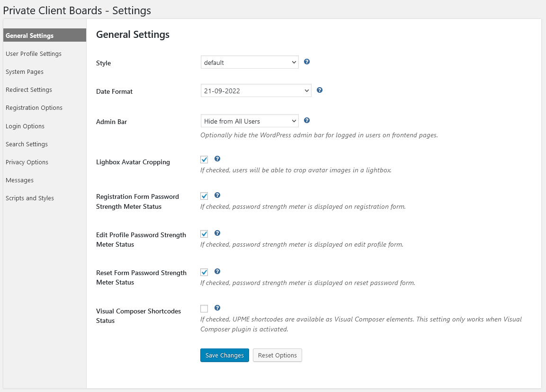Disable Reset Form Password Strength Meter checkbox
Screen dimensions: 546x392
[204, 272]
